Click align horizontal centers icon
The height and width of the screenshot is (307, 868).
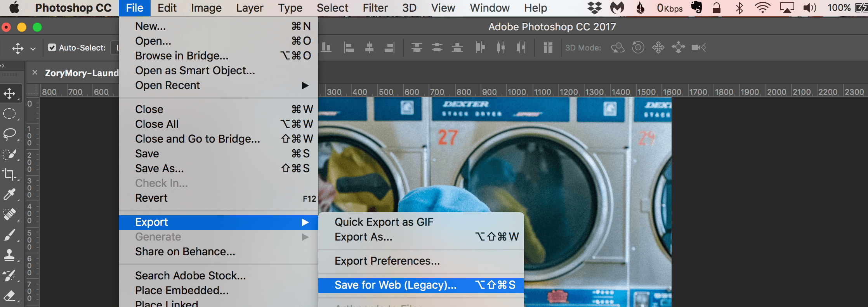(x=369, y=47)
